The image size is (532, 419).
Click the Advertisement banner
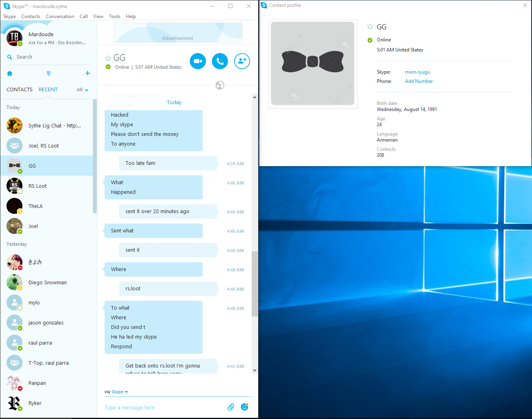click(x=178, y=33)
